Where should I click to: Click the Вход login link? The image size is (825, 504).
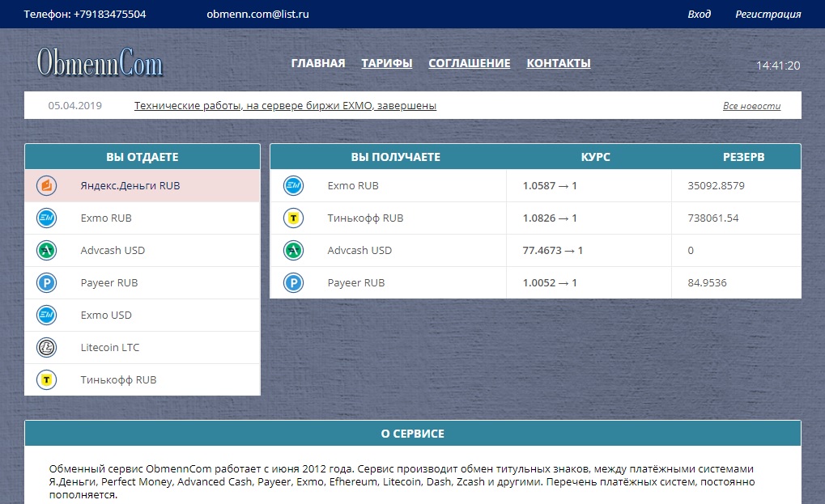click(699, 14)
